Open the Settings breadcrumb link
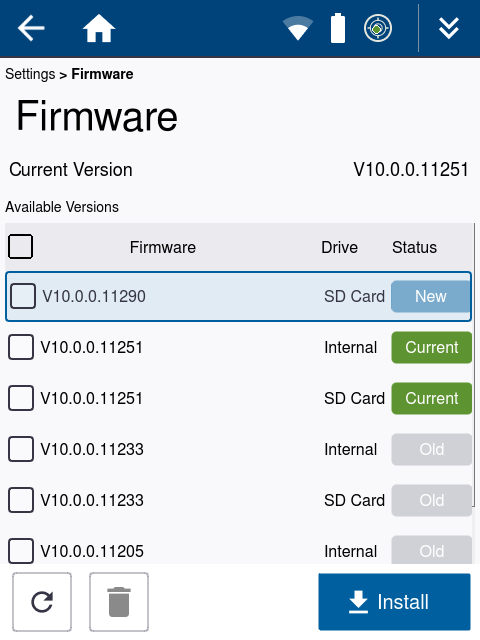The width and height of the screenshot is (480, 640). coord(30,74)
